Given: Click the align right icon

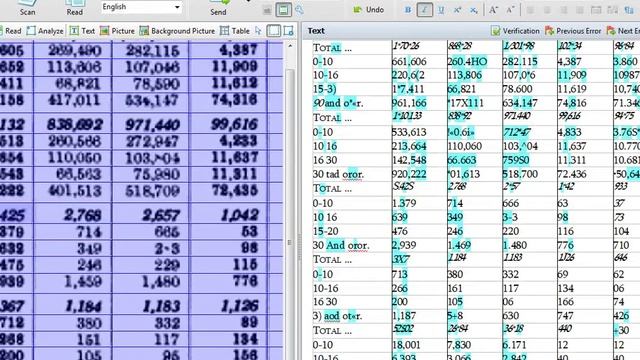Looking at the screenshot, I should click(x=563, y=10).
